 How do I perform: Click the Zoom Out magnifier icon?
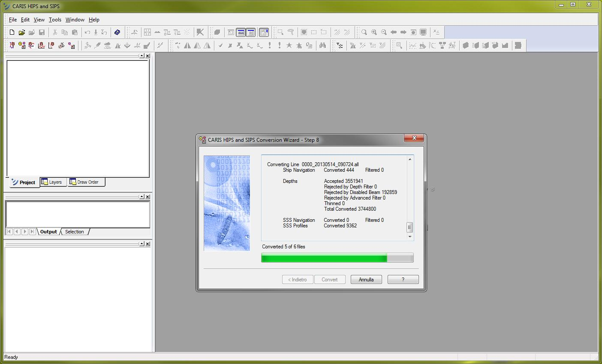coord(384,32)
